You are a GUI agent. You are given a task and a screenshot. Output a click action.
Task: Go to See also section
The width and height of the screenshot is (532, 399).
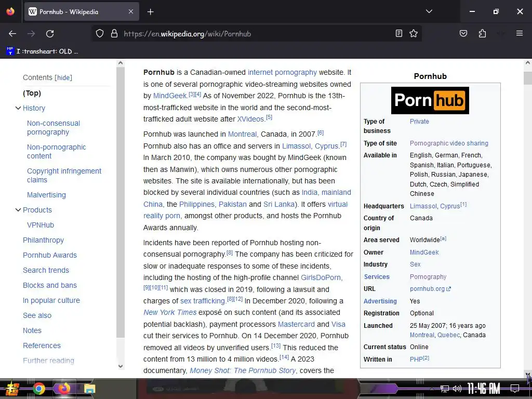coord(37,315)
